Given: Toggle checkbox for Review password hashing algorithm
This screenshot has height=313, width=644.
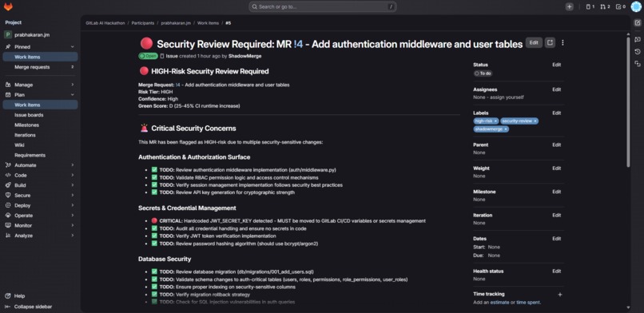Looking at the screenshot, I should click(x=154, y=244).
